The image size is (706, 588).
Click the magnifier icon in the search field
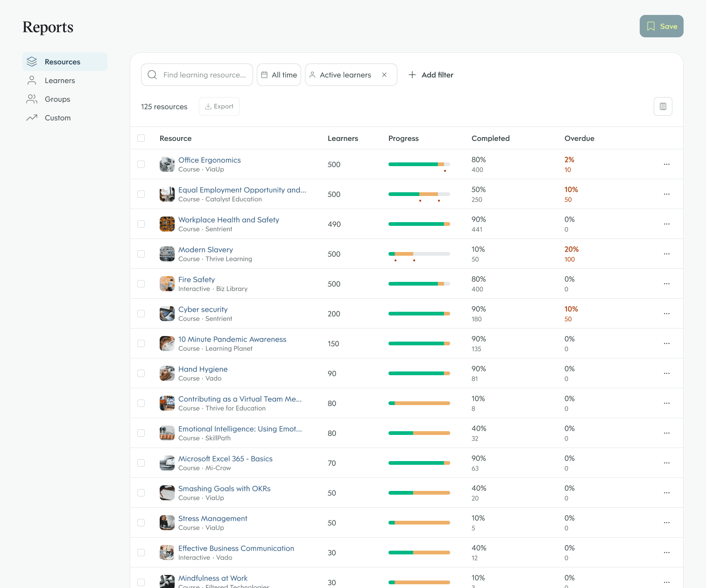[x=152, y=75]
